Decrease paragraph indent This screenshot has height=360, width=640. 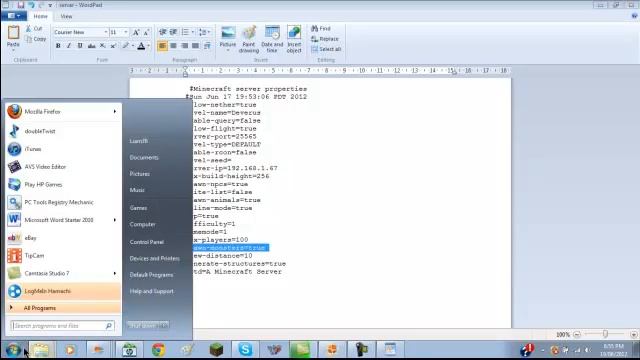click(x=162, y=32)
